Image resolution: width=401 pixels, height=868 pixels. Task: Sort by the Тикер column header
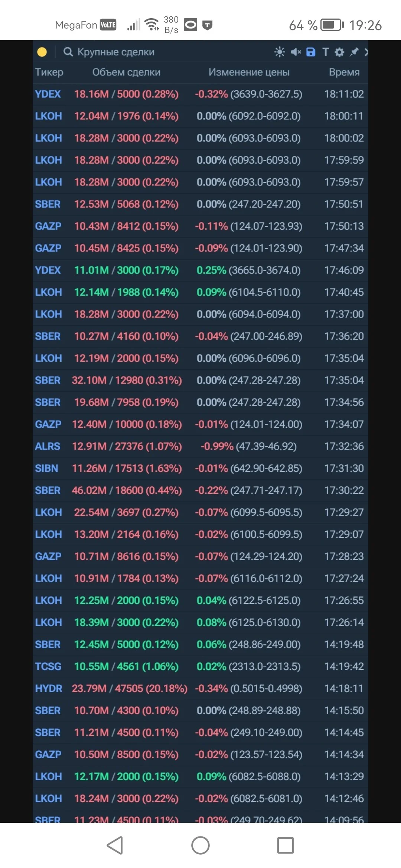tap(49, 72)
